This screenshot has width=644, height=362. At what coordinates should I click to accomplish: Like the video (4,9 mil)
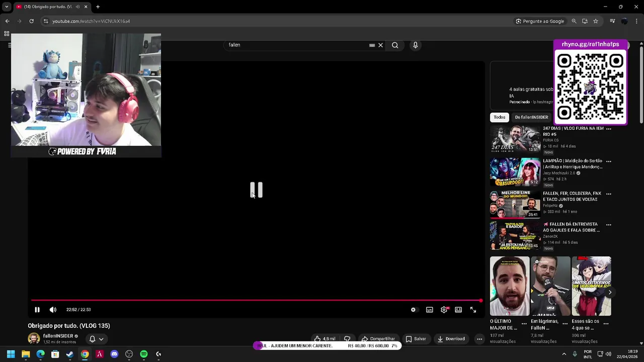coord(325,339)
